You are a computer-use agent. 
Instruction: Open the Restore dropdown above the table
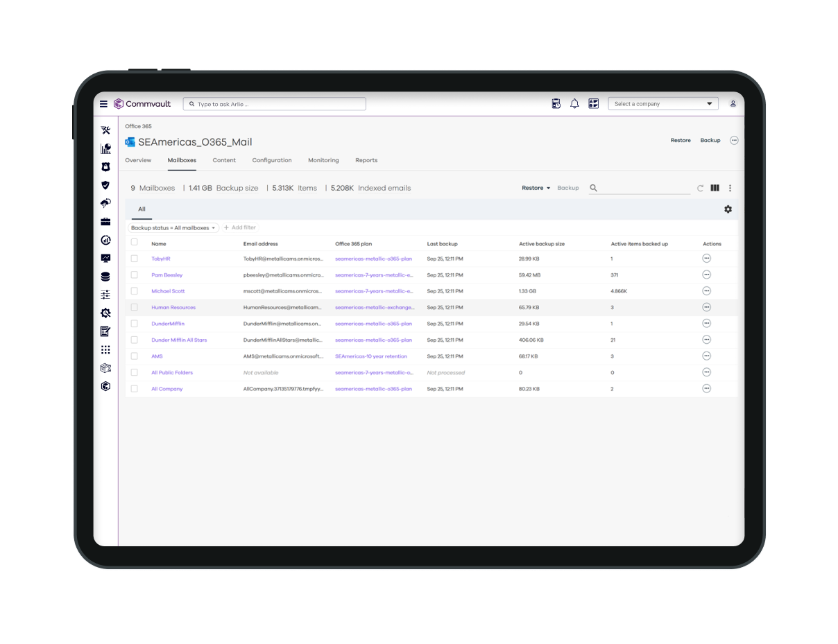click(536, 188)
